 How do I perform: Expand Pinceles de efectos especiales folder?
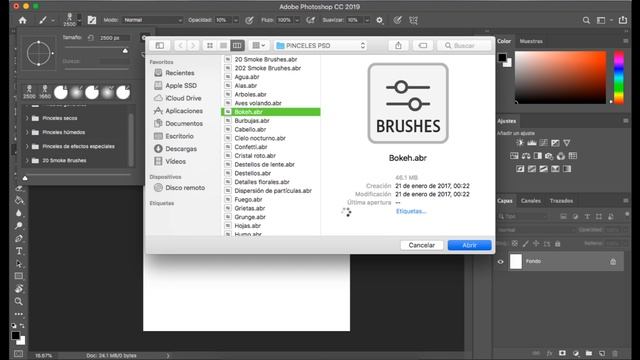27,146
